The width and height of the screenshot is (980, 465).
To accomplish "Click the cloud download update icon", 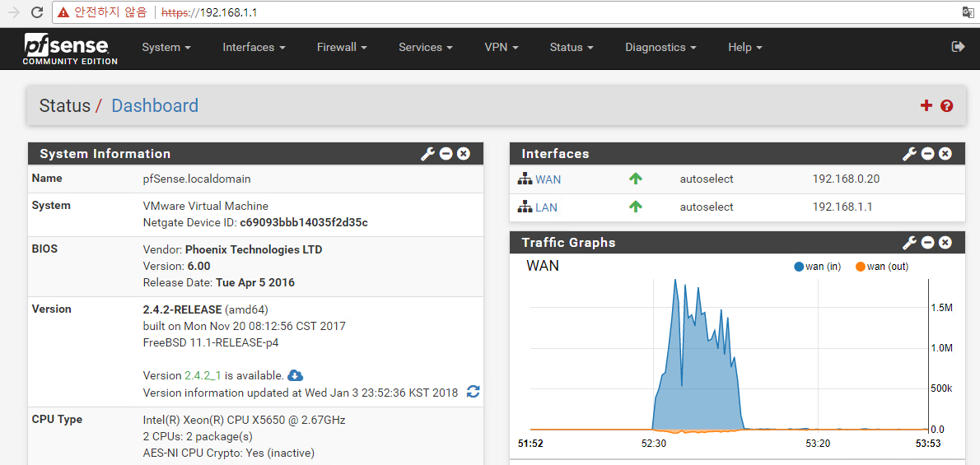I will 296,375.
